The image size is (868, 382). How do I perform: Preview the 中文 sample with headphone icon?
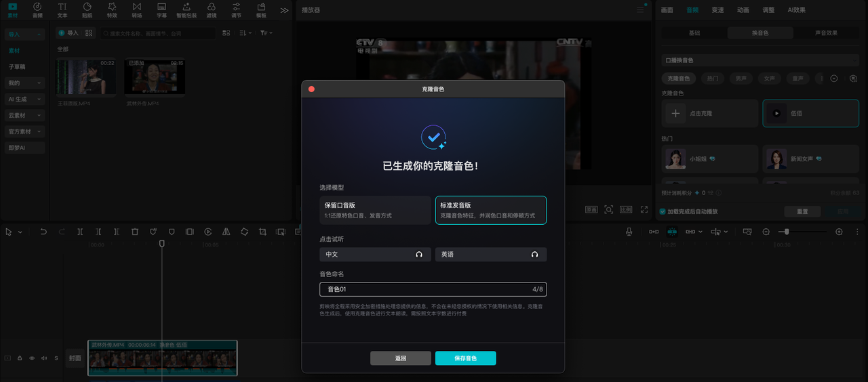click(x=419, y=255)
